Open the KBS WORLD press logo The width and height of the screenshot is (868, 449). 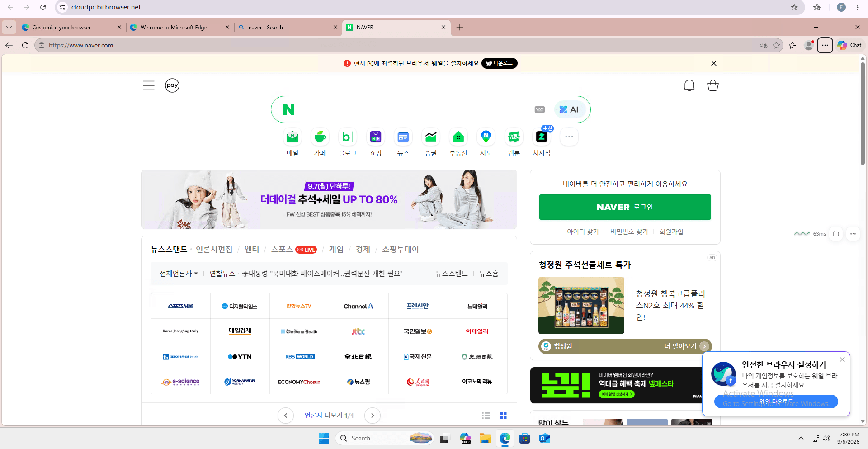pyautogui.click(x=299, y=357)
